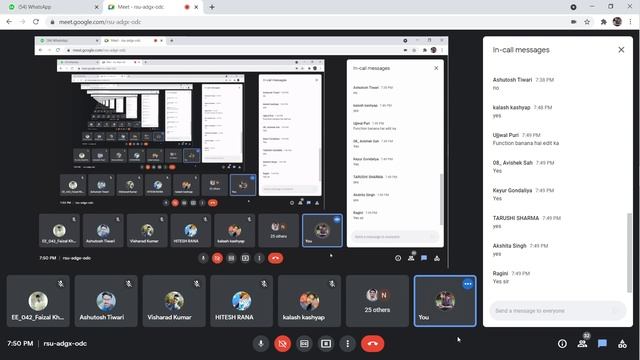Close the In-call messages panel
Screen dimensions: 640x360
(x=621, y=50)
